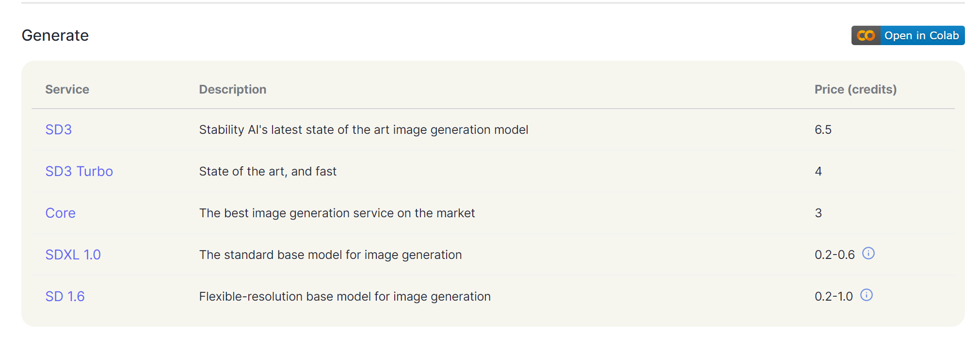Click description 'State of the art, and fast'
980x337 pixels.
pos(268,171)
